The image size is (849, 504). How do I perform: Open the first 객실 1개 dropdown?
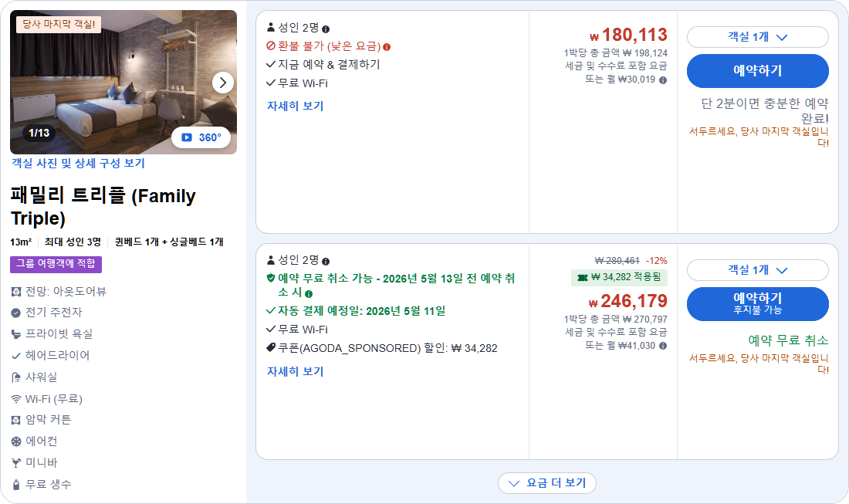[757, 36]
